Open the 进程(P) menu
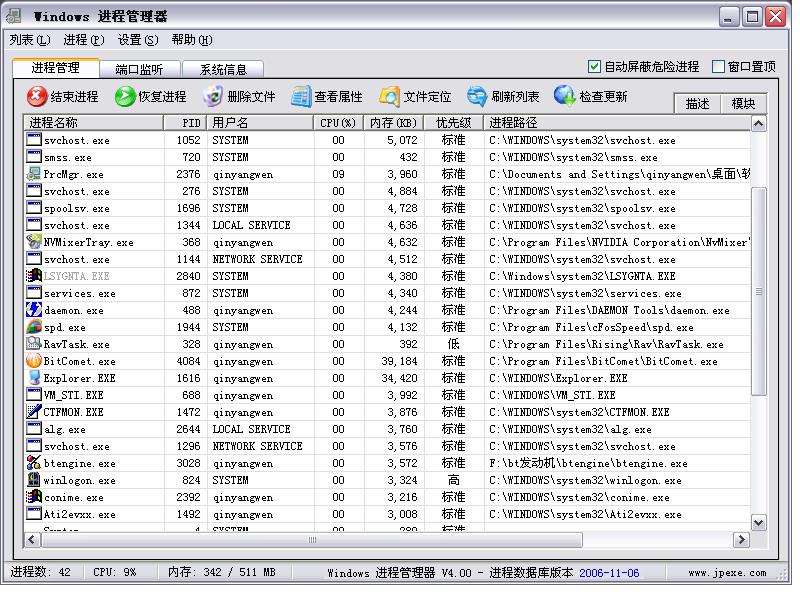 [x=84, y=40]
